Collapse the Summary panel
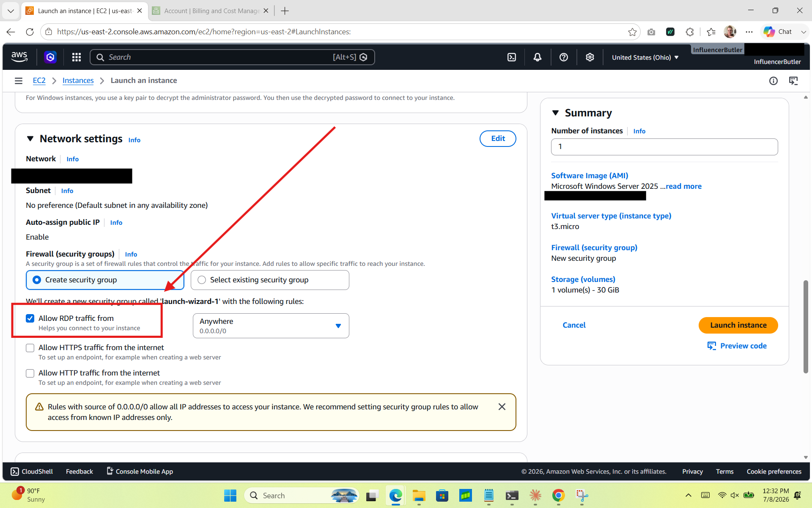 tap(555, 113)
